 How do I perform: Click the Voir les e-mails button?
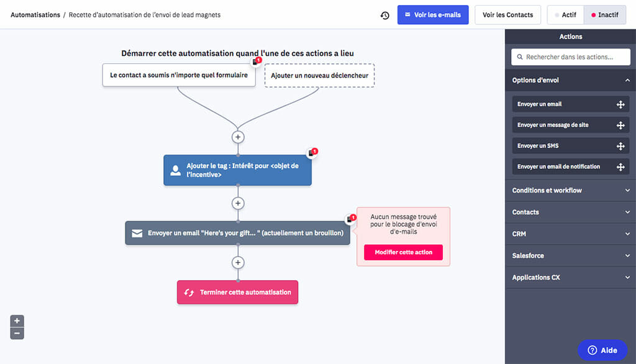coord(432,15)
